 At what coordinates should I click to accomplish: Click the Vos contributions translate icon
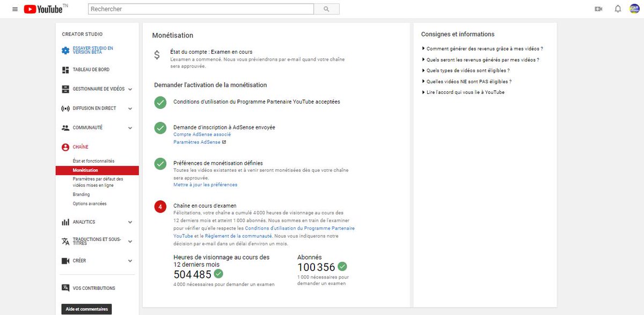(x=65, y=288)
